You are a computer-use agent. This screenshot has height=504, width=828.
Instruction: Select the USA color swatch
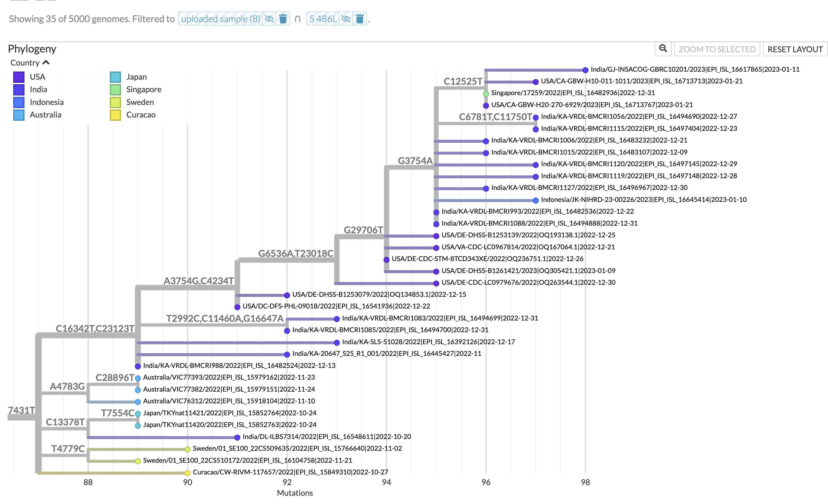coord(19,77)
